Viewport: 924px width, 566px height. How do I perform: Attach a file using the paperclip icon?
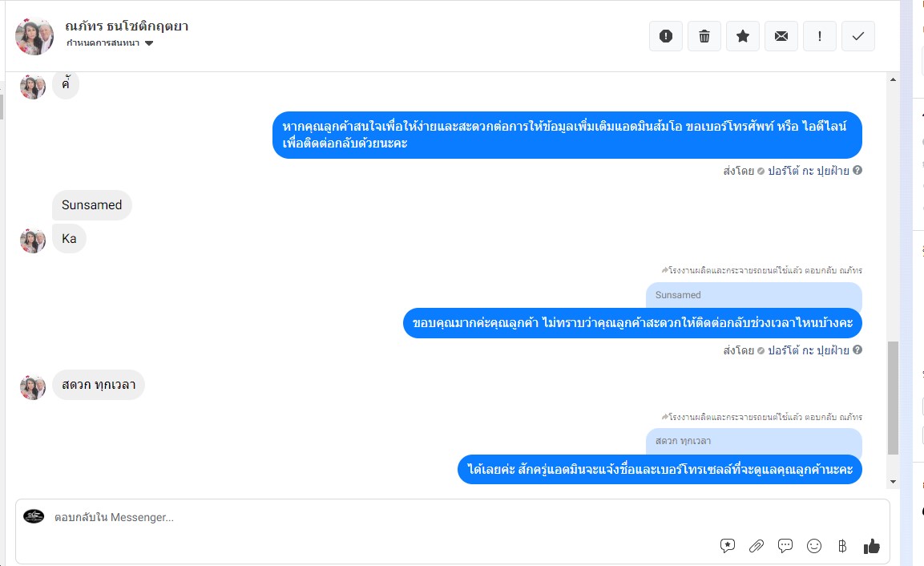point(756,546)
